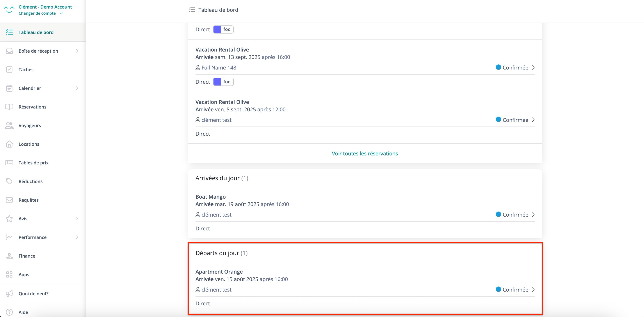Expand the Performance sidebar section
The height and width of the screenshot is (317, 644).
77,237
